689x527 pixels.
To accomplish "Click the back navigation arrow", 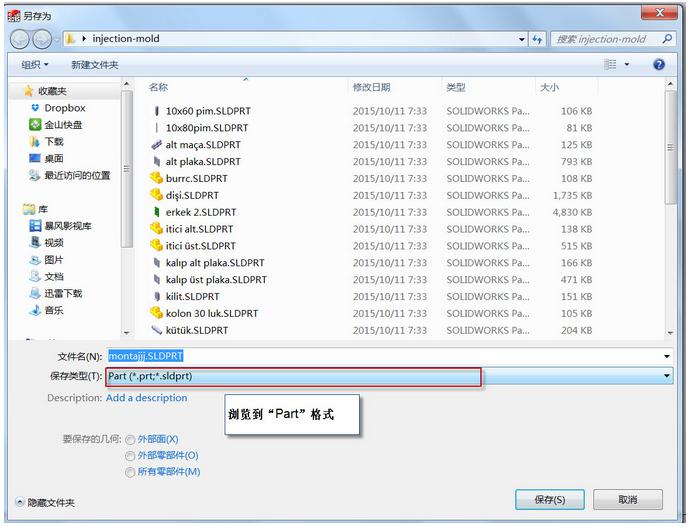I will click(x=20, y=39).
